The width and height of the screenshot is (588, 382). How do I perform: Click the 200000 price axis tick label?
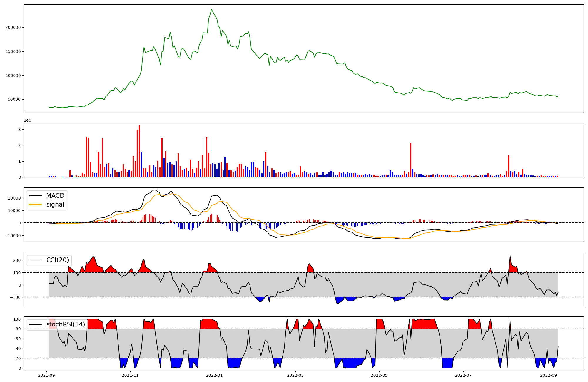tap(13, 27)
